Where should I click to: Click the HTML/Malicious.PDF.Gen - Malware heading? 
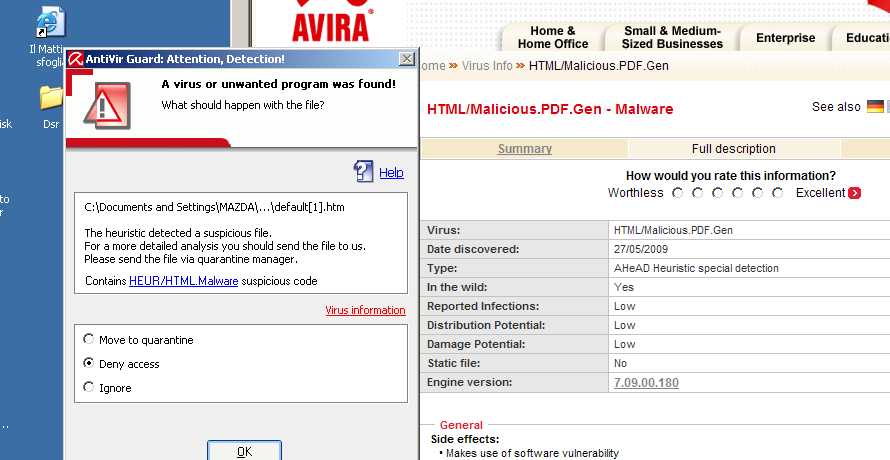(550, 109)
